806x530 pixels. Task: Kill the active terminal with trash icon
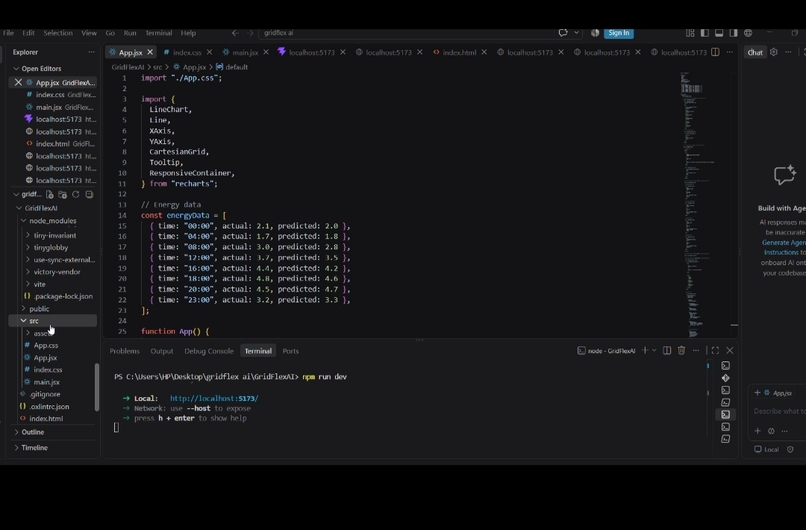click(x=681, y=351)
